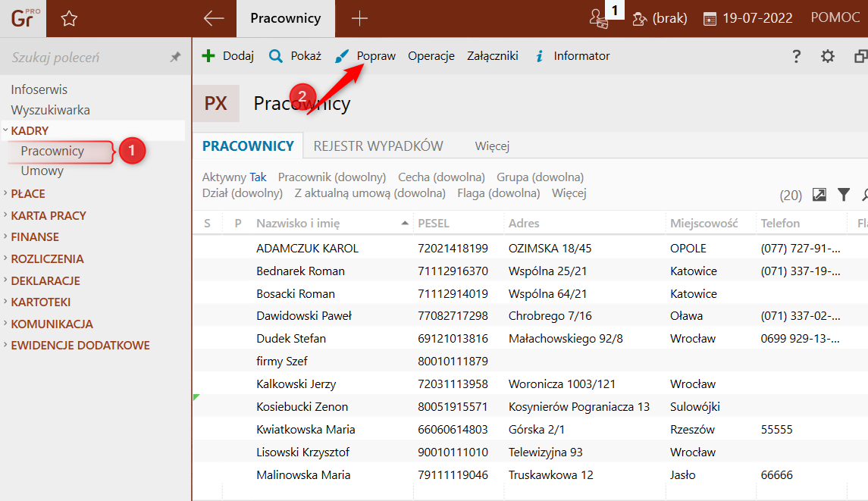Viewport: 868px width, 501px height.
Task: Select row Malinowska Maria
Action: (531, 475)
